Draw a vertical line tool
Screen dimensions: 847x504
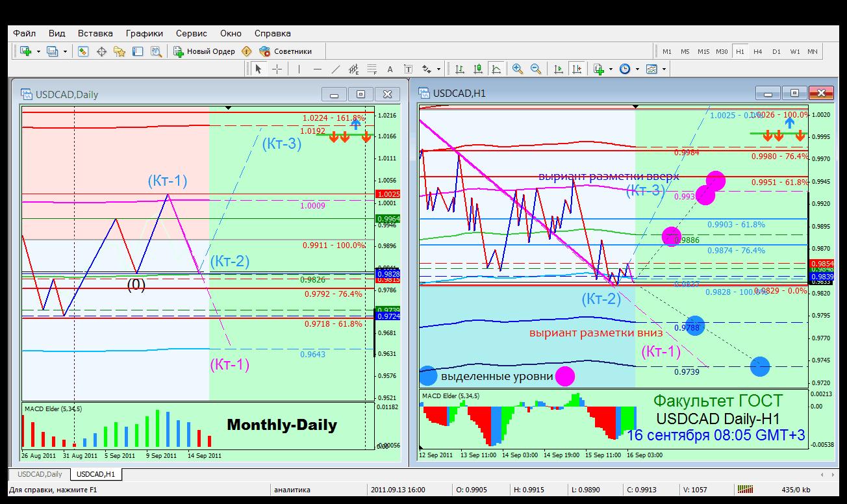coord(299,69)
